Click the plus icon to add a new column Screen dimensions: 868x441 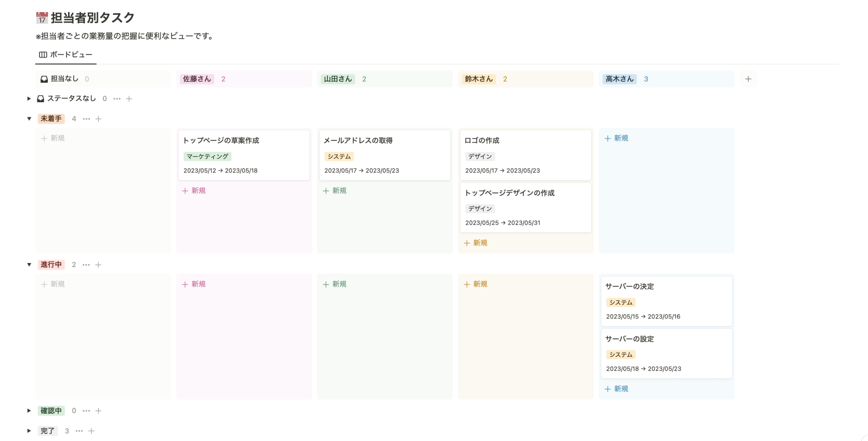click(x=748, y=78)
